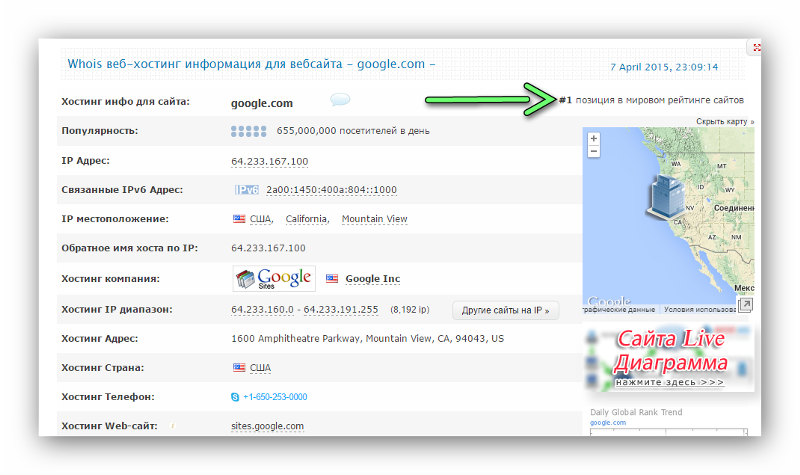Click the California location link
Viewport: 800px width, 475px height.
(307, 219)
